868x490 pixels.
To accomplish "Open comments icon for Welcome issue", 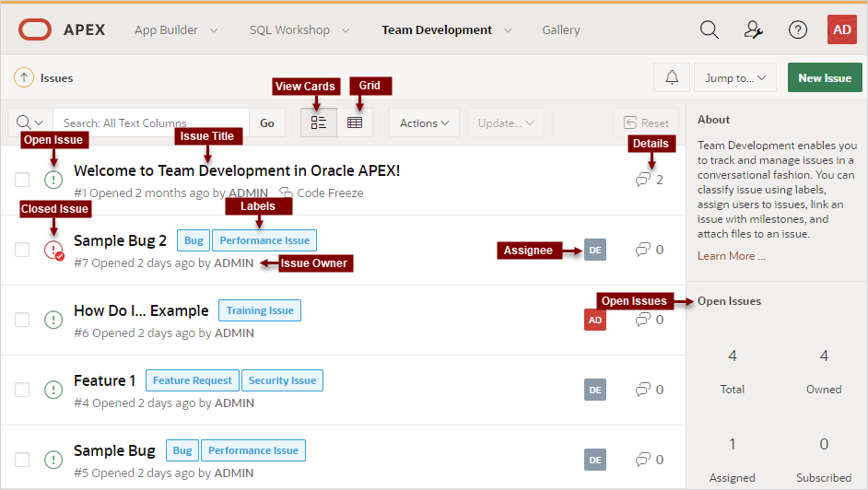I will pyautogui.click(x=642, y=180).
